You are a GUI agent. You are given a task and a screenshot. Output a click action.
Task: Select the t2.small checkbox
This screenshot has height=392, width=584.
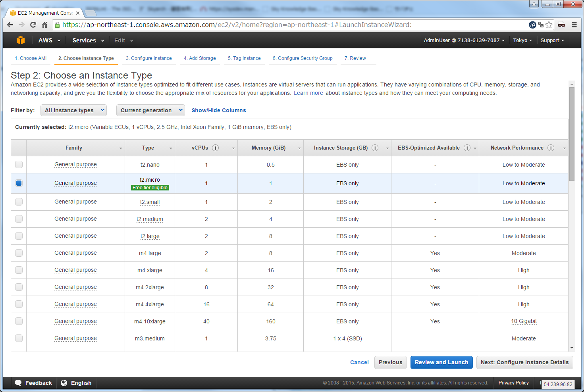click(19, 202)
